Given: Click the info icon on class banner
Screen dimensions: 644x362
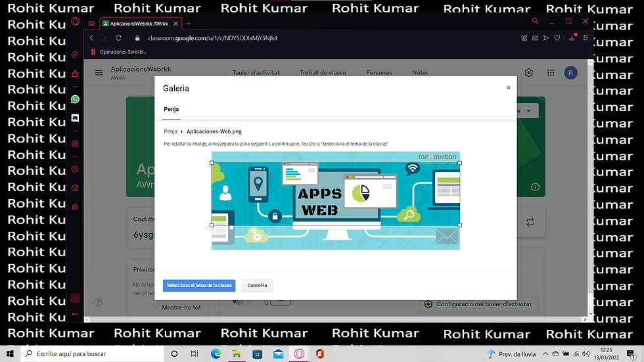Looking at the screenshot, I should coord(535,187).
